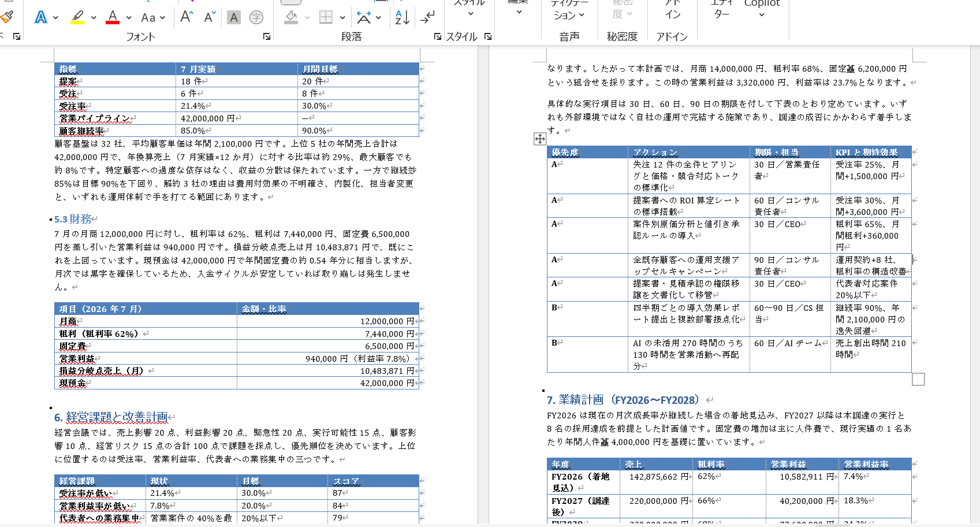Open the Font dialog launcher
Screen dimensions: 980x527
click(267, 36)
